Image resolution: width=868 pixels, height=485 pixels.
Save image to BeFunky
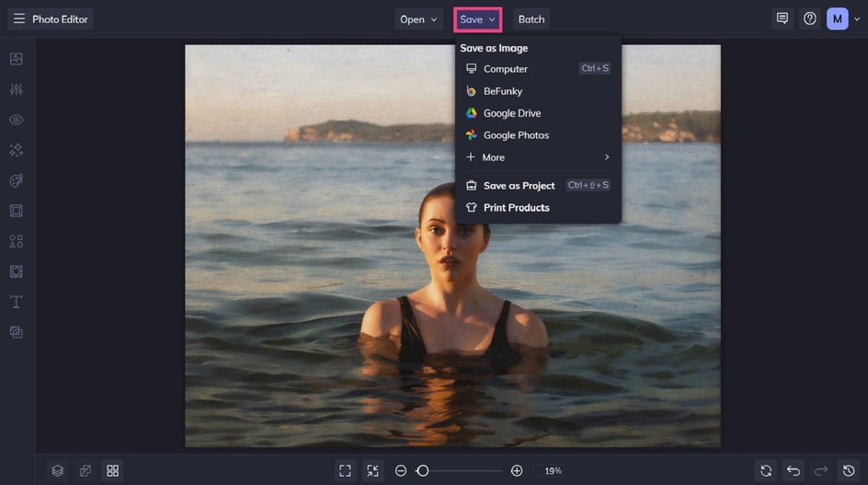coord(538,91)
